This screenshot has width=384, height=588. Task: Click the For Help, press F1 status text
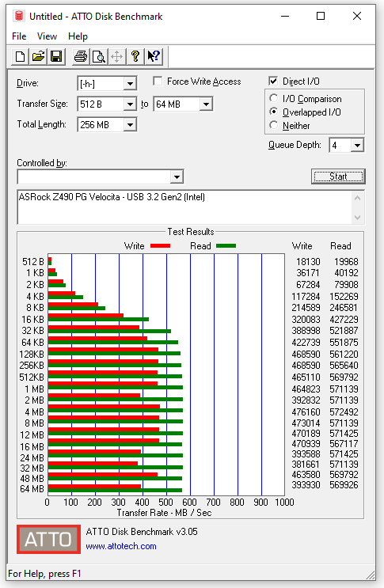click(44, 574)
